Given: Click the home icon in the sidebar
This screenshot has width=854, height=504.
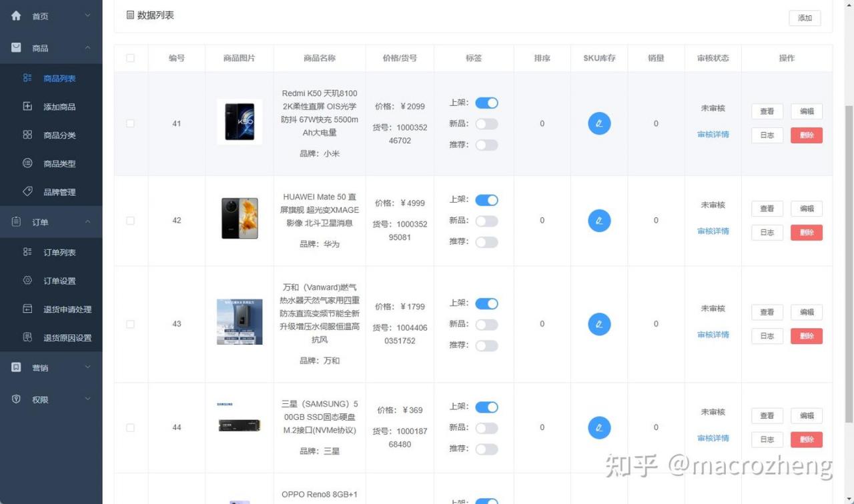Looking at the screenshot, I should click(16, 15).
